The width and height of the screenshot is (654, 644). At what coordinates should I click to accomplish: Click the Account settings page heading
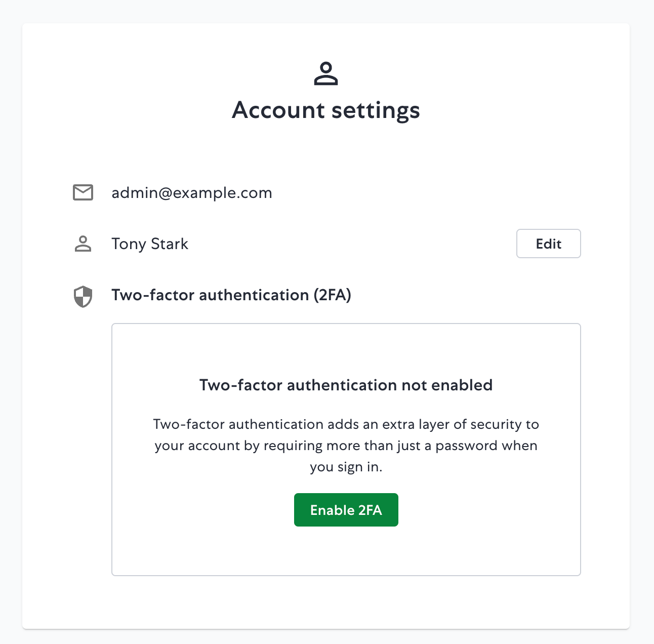(326, 110)
